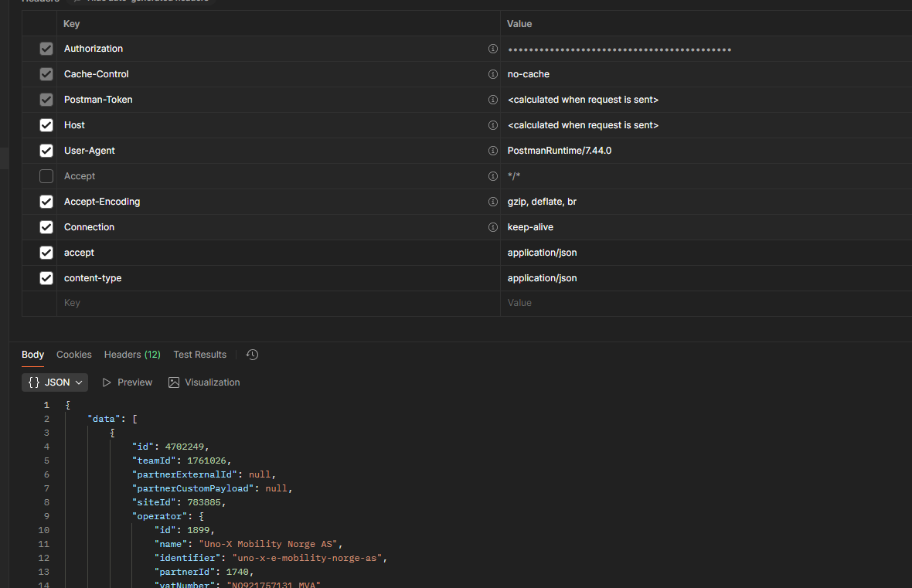Screen dimensions: 912x588
Task: Click the partnerId value 1740
Action: [237, 573]
